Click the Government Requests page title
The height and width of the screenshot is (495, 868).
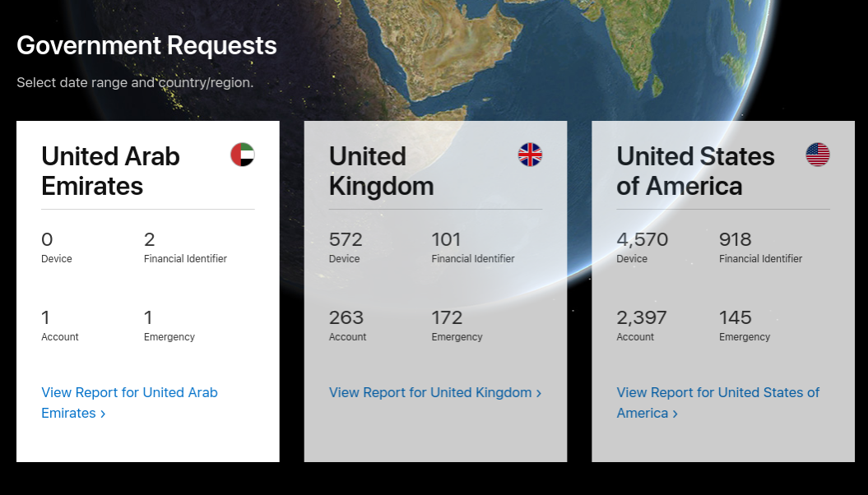(146, 45)
